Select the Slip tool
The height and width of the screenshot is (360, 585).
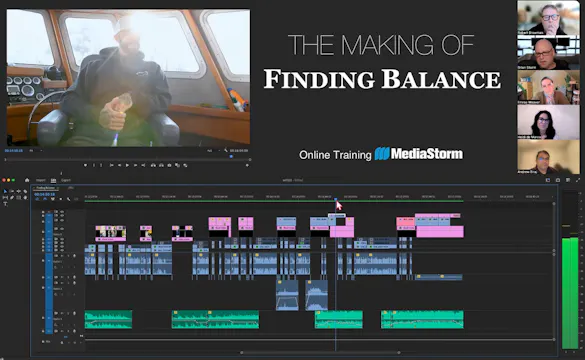pyautogui.click(x=5, y=198)
